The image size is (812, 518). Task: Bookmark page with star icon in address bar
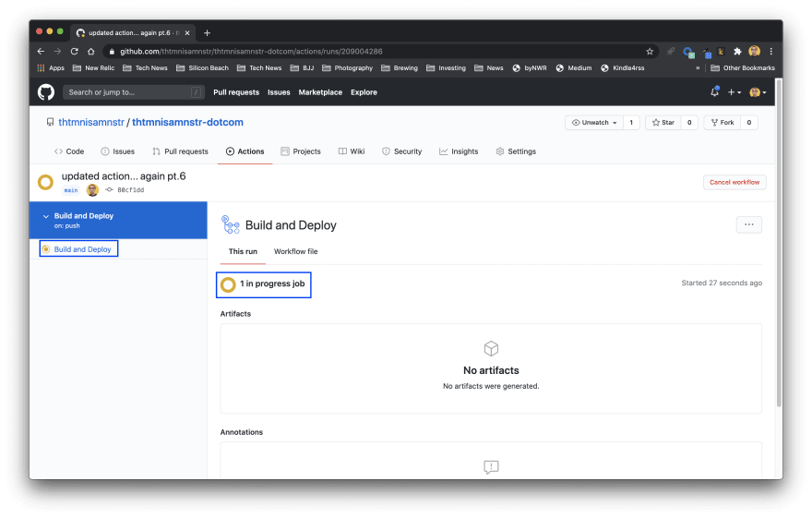point(650,52)
